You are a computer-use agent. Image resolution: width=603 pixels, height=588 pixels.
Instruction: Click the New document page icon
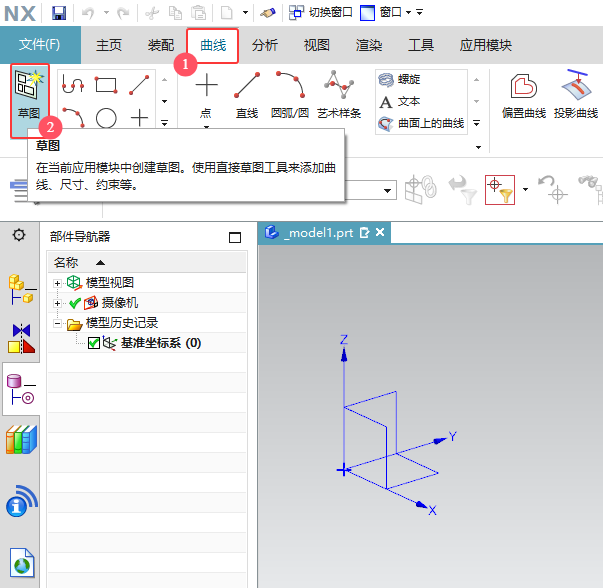point(227,13)
